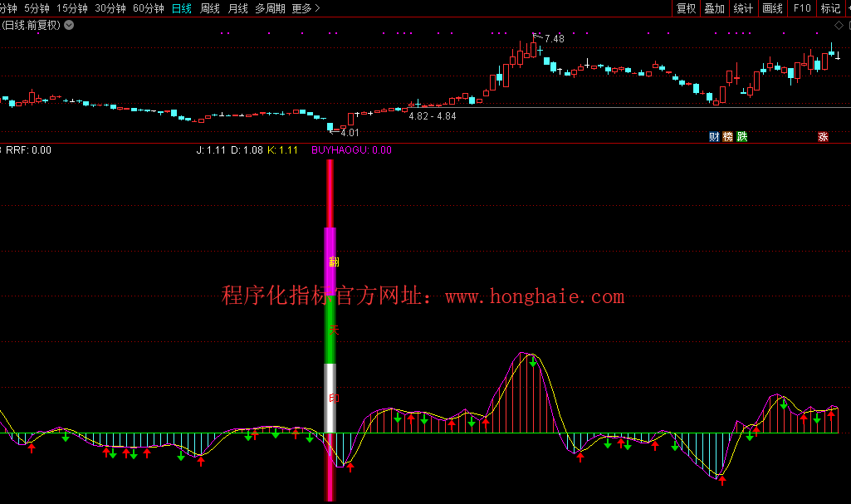Screen dimensions: 851x504
Task: Click the circled arrow beside 日线 前复权
Action: click(69, 25)
